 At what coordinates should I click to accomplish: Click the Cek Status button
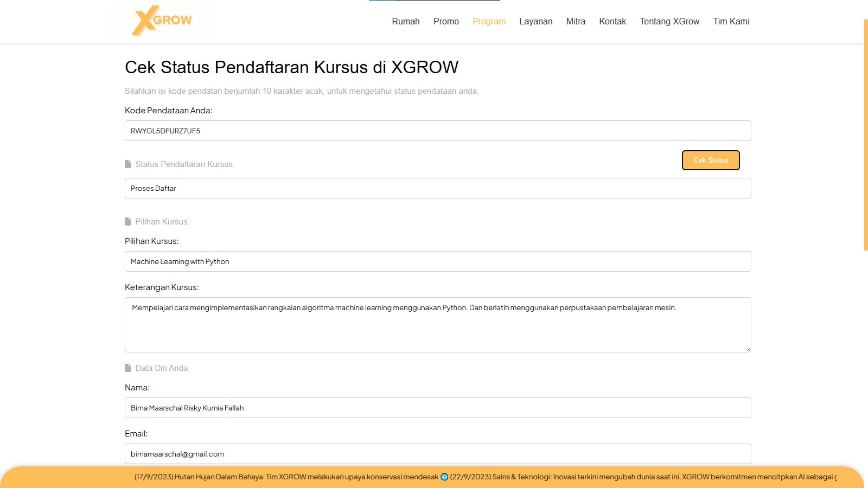[711, 160]
